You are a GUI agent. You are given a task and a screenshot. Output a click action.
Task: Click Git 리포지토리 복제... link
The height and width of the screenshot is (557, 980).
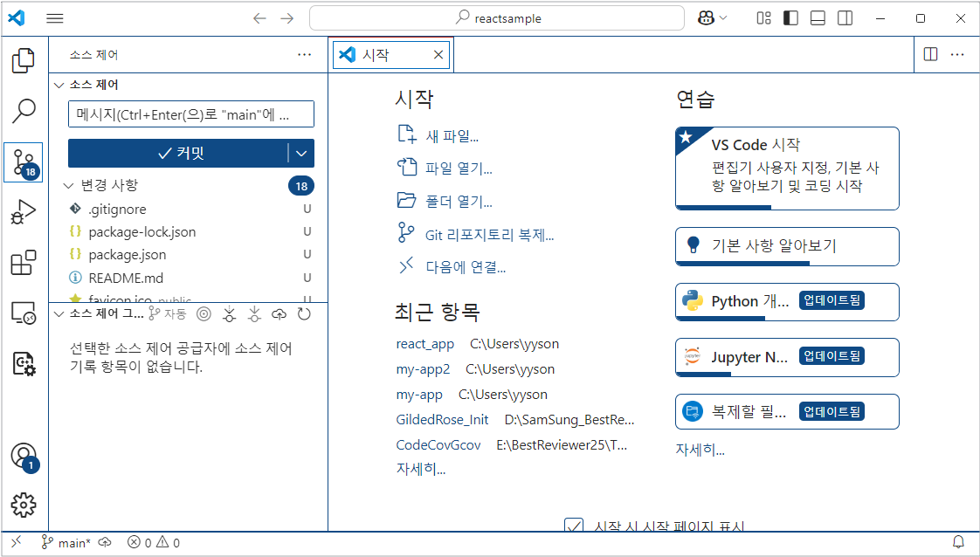476,235
